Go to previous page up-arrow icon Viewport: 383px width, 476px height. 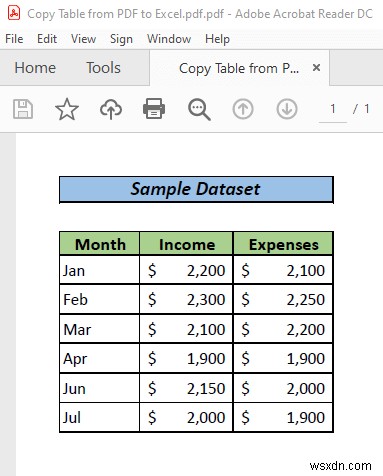(243, 109)
